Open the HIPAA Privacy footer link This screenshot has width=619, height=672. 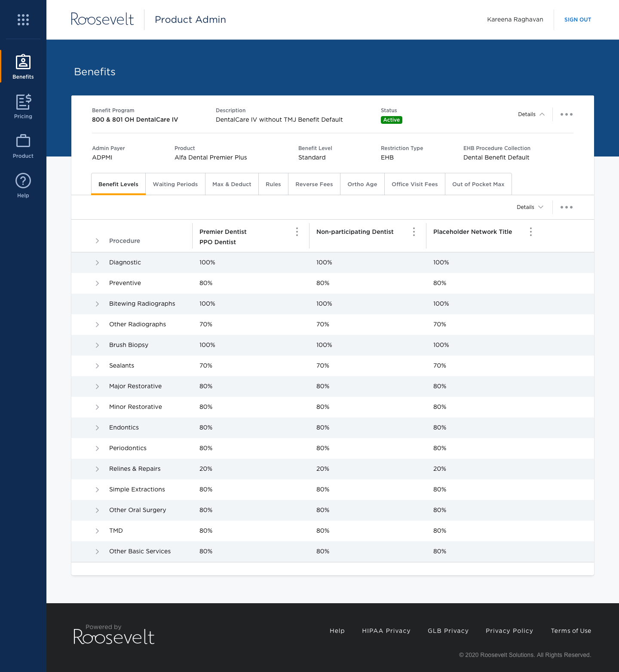(386, 631)
